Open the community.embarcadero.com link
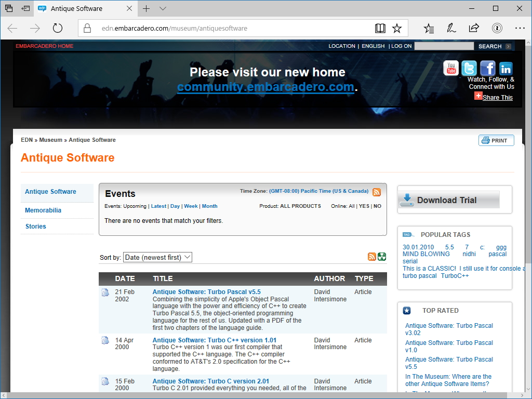The width and height of the screenshot is (532, 399). pyautogui.click(x=265, y=87)
